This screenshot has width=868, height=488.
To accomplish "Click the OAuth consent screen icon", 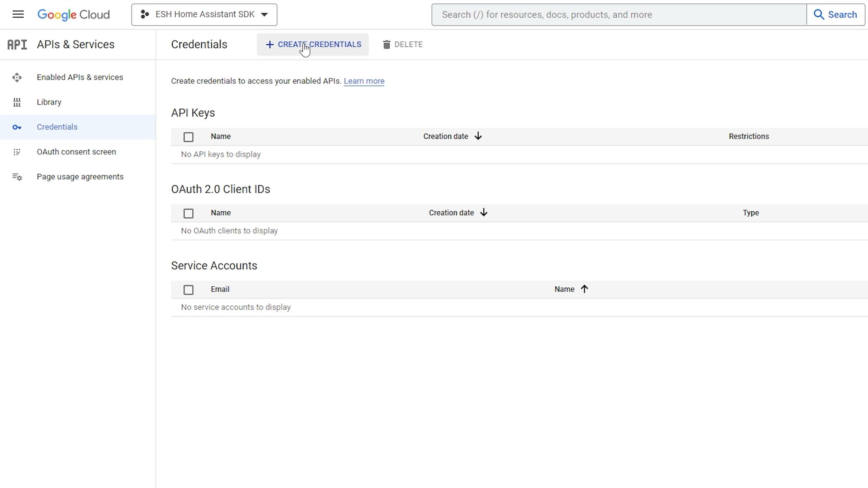I will click(x=16, y=151).
